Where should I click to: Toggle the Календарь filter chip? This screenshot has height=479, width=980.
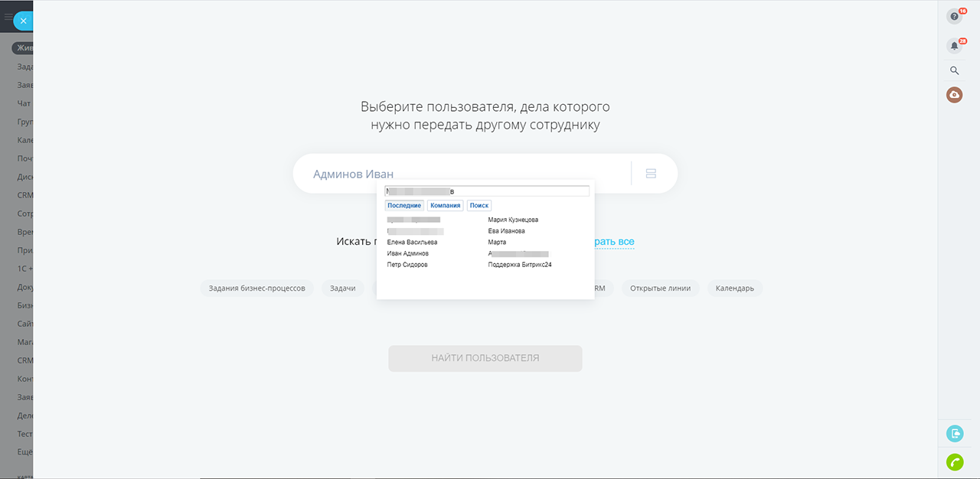(735, 288)
